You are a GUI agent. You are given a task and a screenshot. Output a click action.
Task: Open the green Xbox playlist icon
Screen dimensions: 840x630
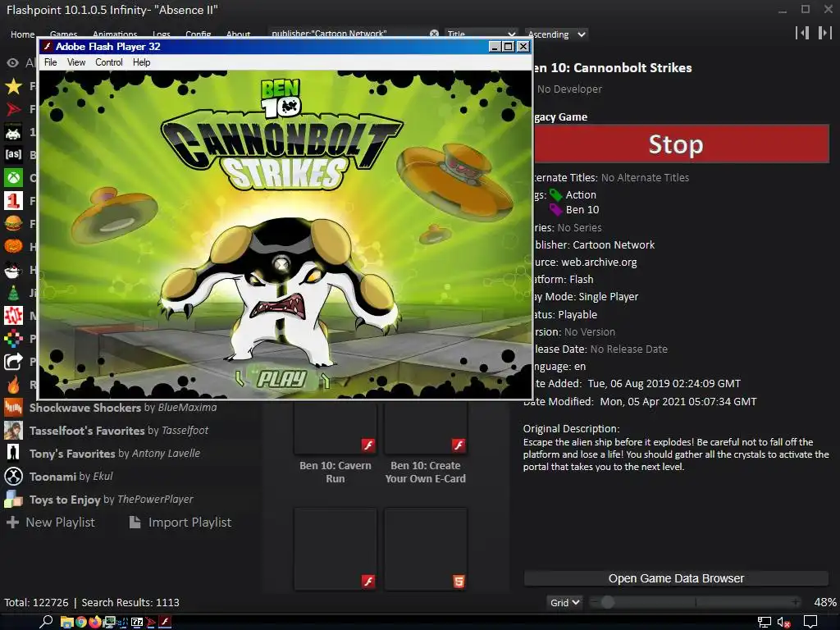[13, 178]
